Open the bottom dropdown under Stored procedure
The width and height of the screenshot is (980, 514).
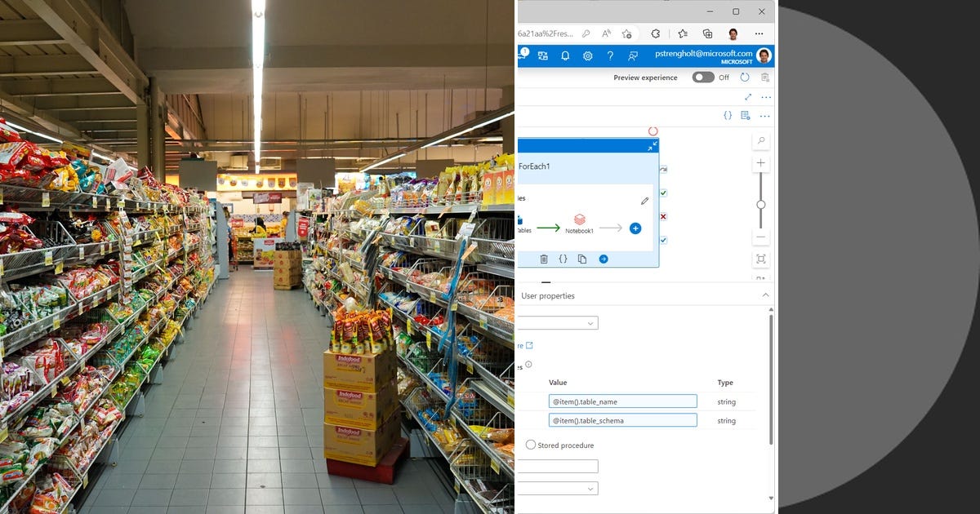coord(558,488)
